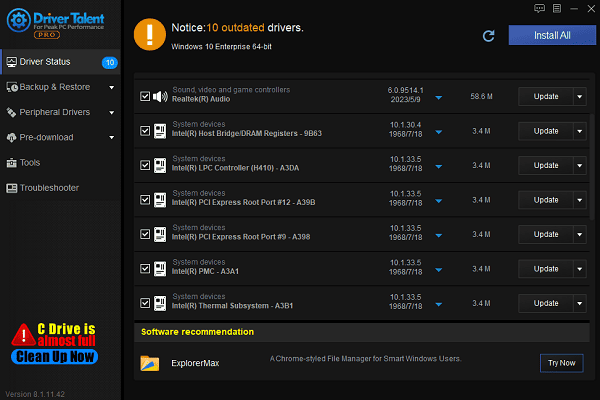Click the Driver Status monitor icon
600x400 pixels.
tap(12, 62)
